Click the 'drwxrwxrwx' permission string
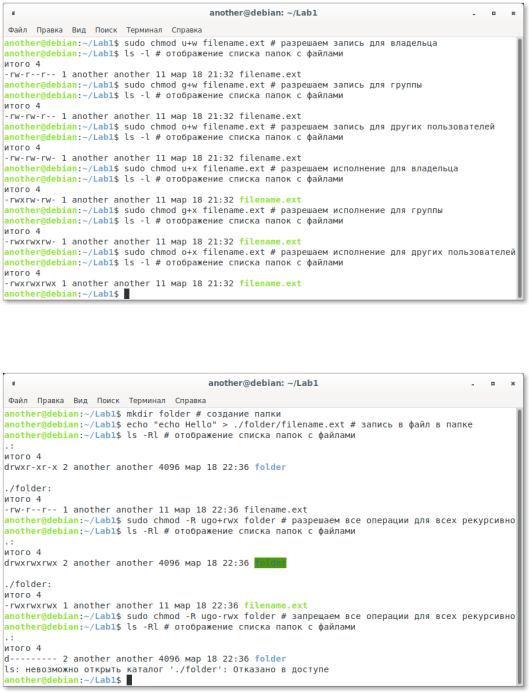 31,563
